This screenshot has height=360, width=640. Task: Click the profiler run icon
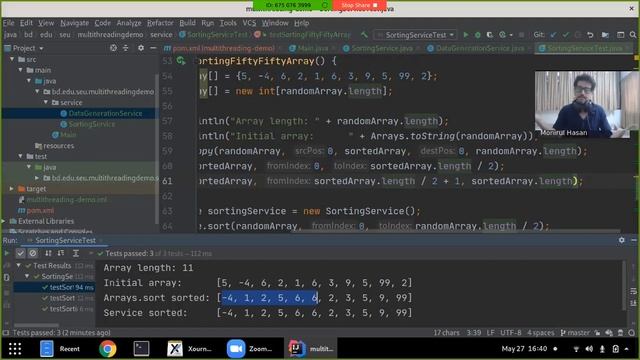[502, 35]
